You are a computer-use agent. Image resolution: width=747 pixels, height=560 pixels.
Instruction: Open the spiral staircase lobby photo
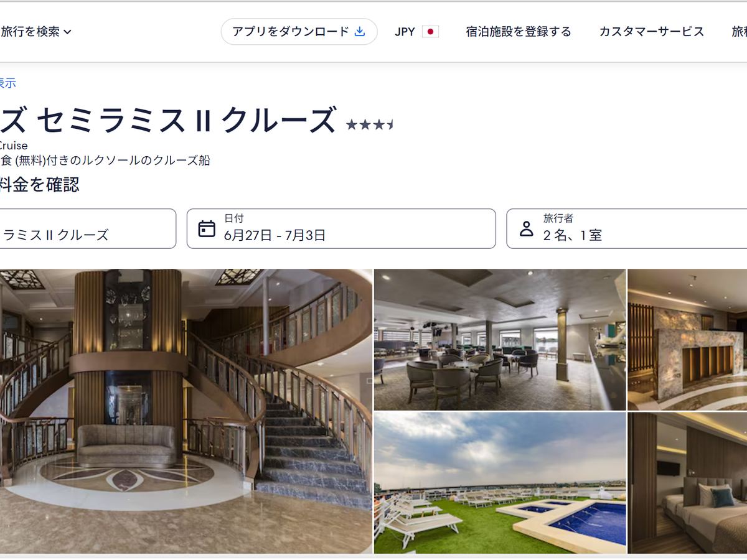[186, 411]
